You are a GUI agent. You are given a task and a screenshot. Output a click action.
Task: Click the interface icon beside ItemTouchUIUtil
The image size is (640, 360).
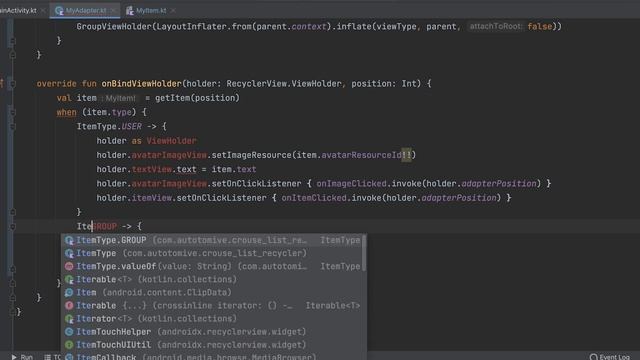tap(69, 345)
